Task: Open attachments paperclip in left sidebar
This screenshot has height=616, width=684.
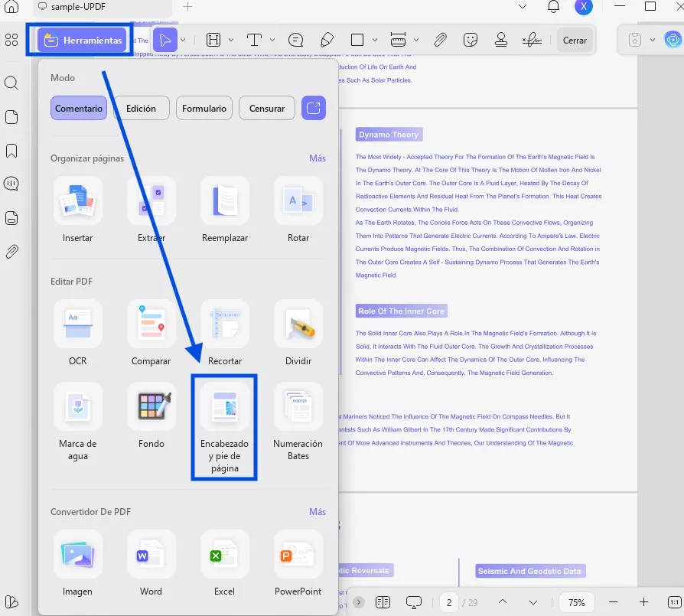Action: pyautogui.click(x=11, y=252)
